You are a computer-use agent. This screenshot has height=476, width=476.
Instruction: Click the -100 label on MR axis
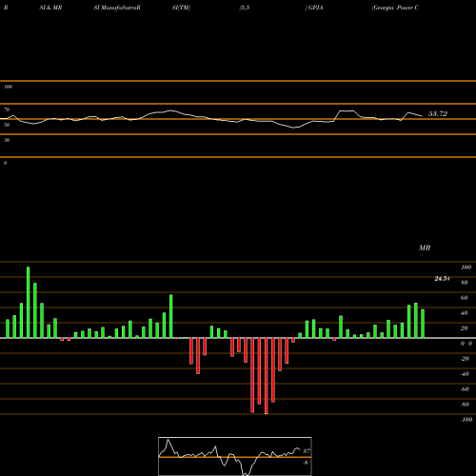pos(466,420)
